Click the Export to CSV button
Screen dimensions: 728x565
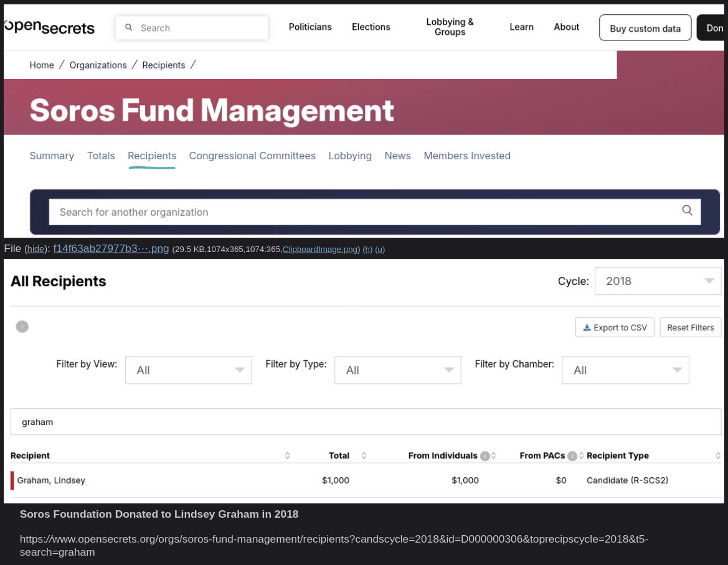coord(615,327)
